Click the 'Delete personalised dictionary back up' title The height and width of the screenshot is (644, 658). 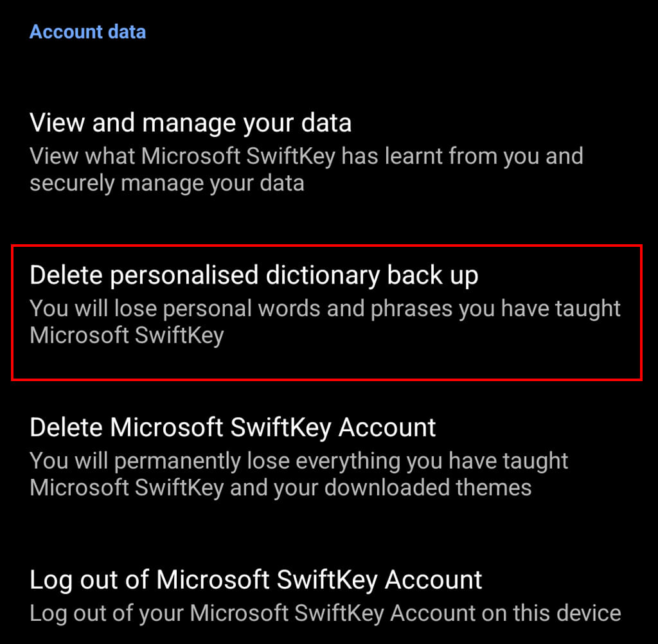(x=254, y=275)
